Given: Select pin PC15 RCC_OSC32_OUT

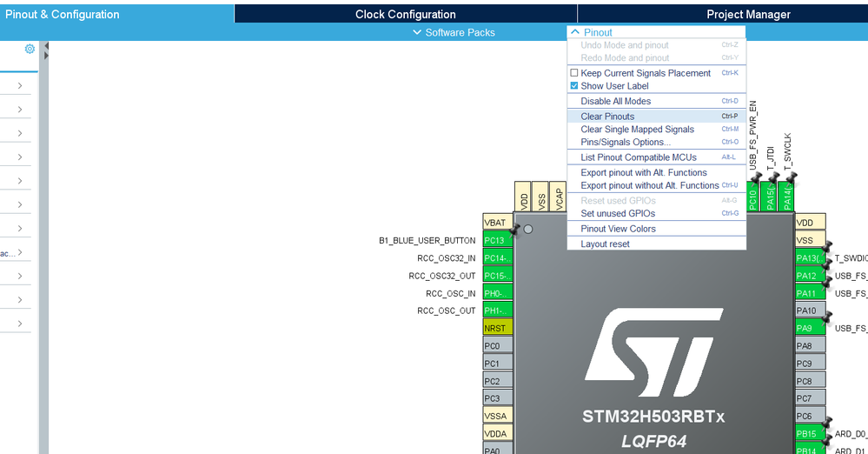Looking at the screenshot, I should (x=498, y=276).
